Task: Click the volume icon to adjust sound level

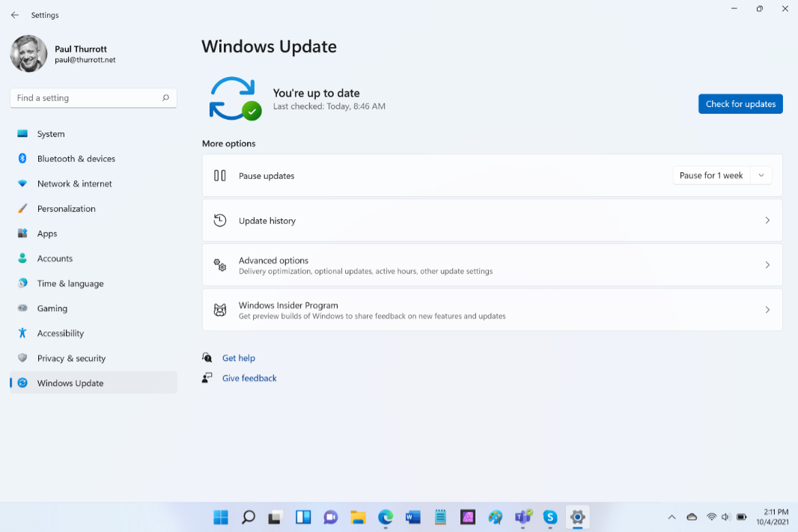Action: click(x=725, y=516)
